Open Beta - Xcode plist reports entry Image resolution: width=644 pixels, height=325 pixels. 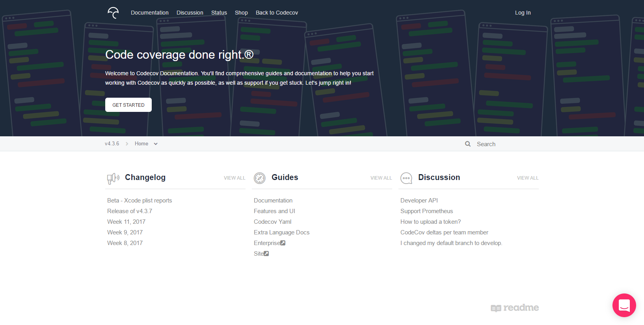click(140, 201)
